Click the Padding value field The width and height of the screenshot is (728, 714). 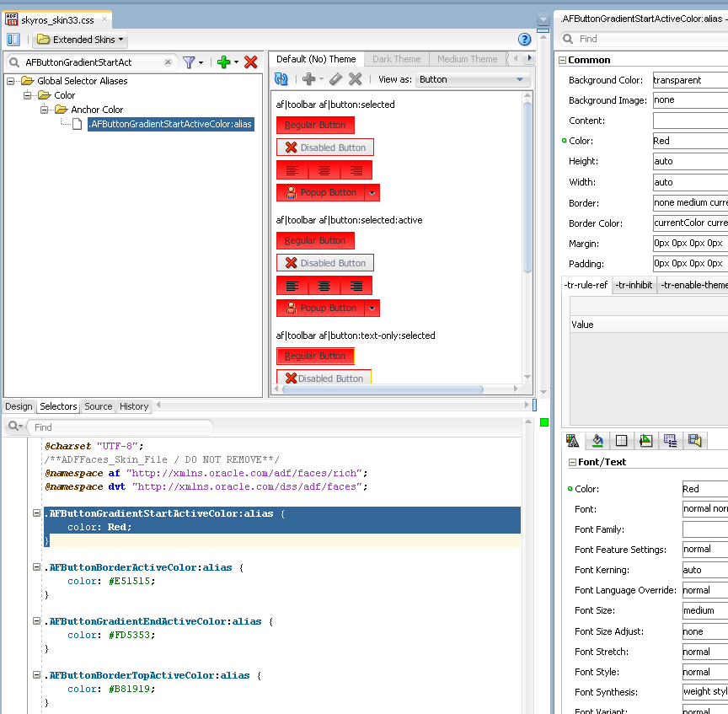click(690, 264)
